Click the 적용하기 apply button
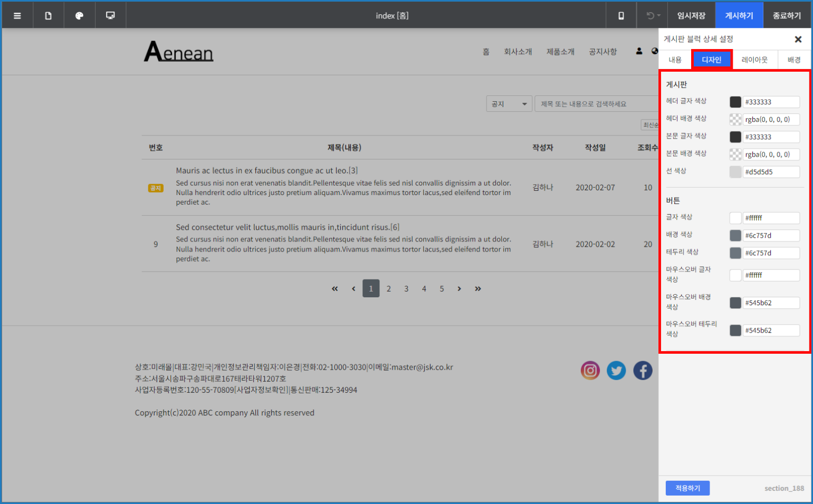The height and width of the screenshot is (504, 813). click(x=687, y=488)
